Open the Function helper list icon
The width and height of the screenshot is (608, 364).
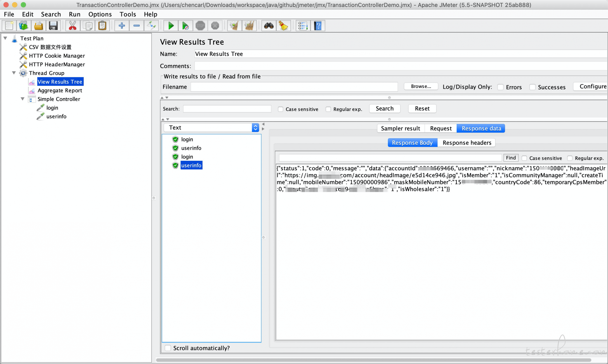click(x=303, y=26)
